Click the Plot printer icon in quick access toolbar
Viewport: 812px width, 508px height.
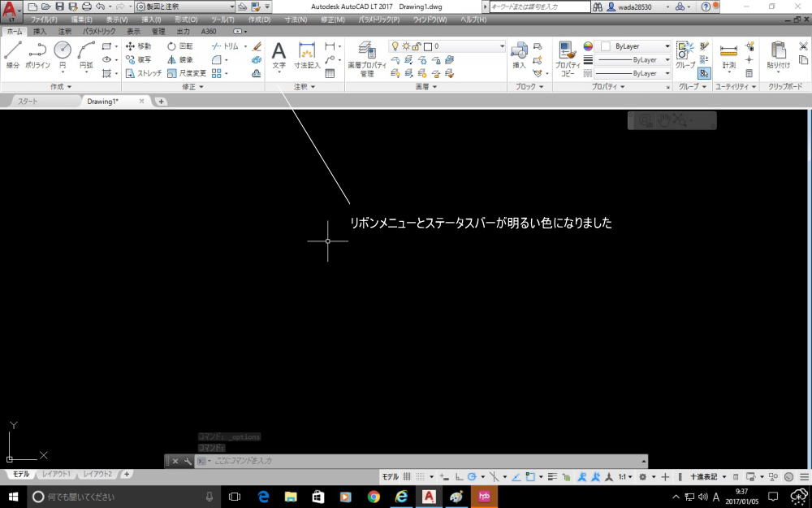point(87,7)
